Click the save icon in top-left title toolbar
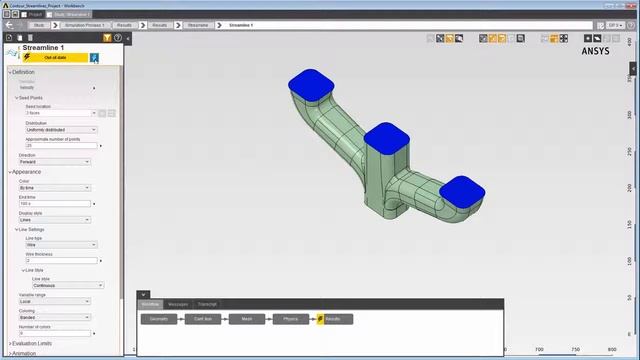This screenshot has height=360, width=640. pos(15,14)
